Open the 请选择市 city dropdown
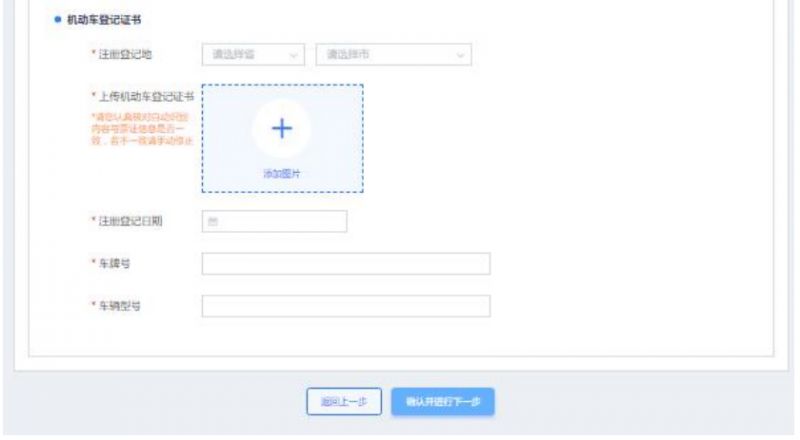 393,55
